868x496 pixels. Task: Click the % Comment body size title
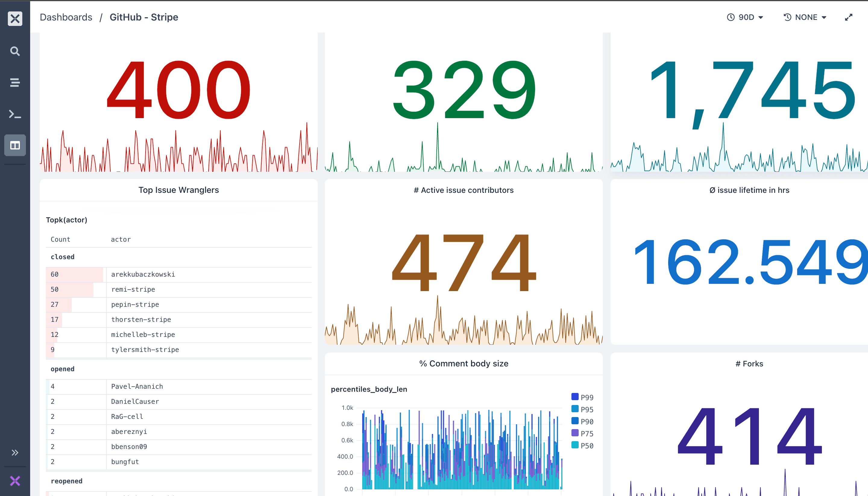[464, 363]
